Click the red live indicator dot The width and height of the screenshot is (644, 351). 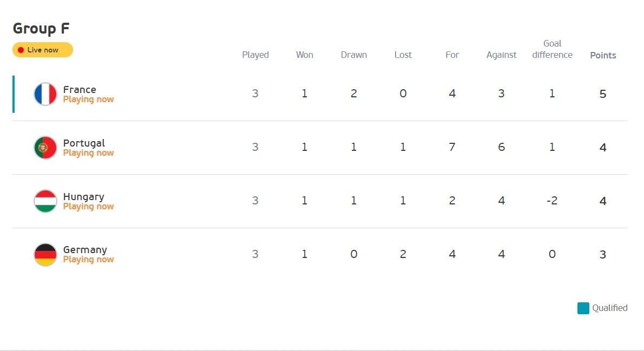[x=21, y=50]
